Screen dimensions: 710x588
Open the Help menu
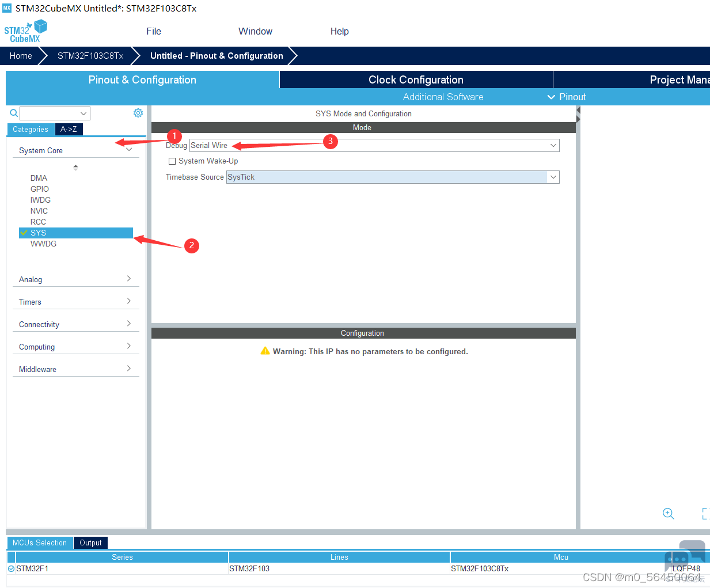click(339, 31)
